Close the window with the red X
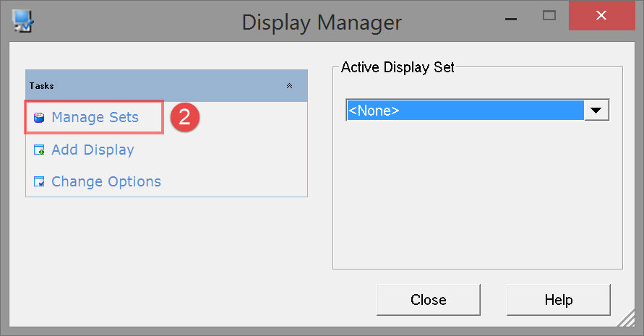The image size is (644, 336). point(601,15)
